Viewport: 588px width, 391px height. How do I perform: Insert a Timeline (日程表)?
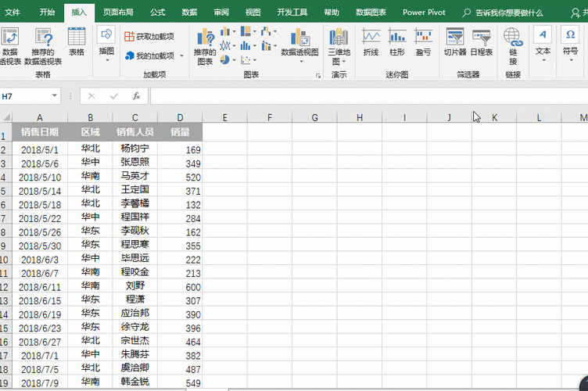482,41
